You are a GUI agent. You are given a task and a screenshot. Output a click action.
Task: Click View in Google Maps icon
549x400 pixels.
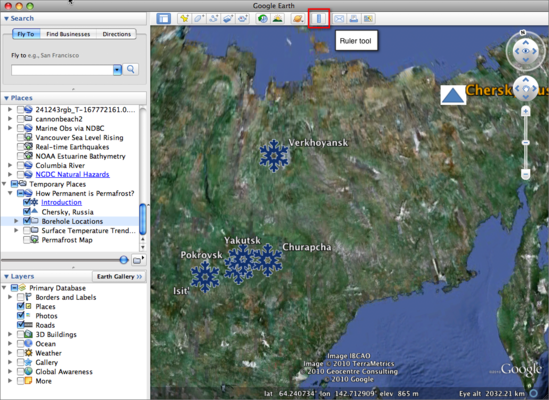pyautogui.click(x=368, y=19)
